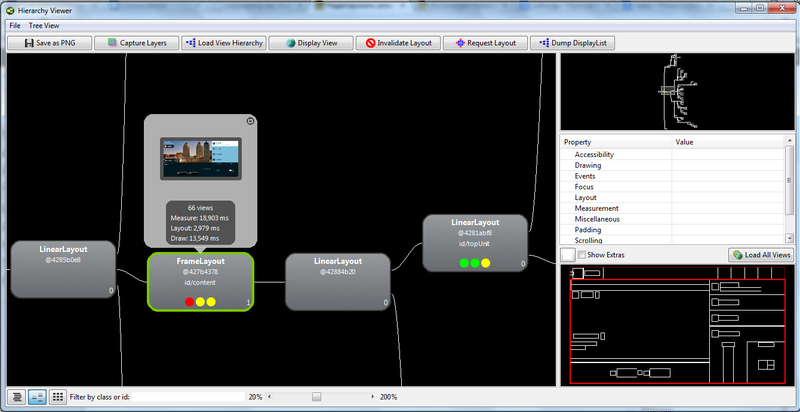Expand the Events property group

click(585, 176)
